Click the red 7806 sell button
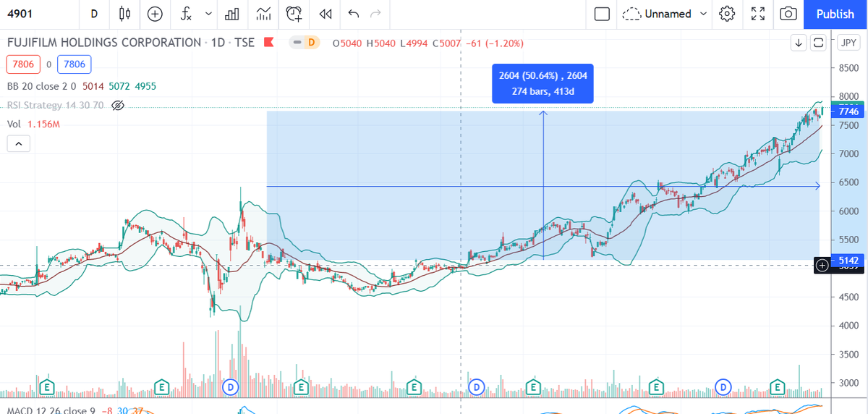The image size is (868, 414). click(24, 64)
